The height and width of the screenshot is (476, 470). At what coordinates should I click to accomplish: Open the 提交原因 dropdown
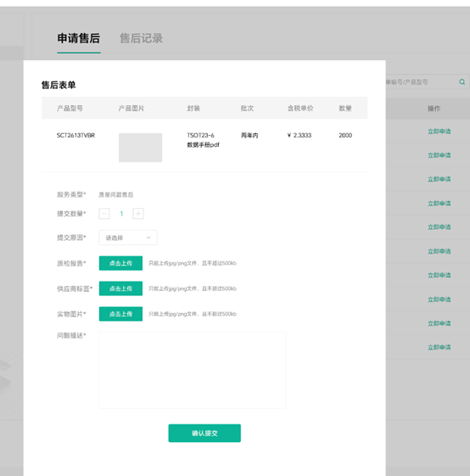[x=128, y=238]
